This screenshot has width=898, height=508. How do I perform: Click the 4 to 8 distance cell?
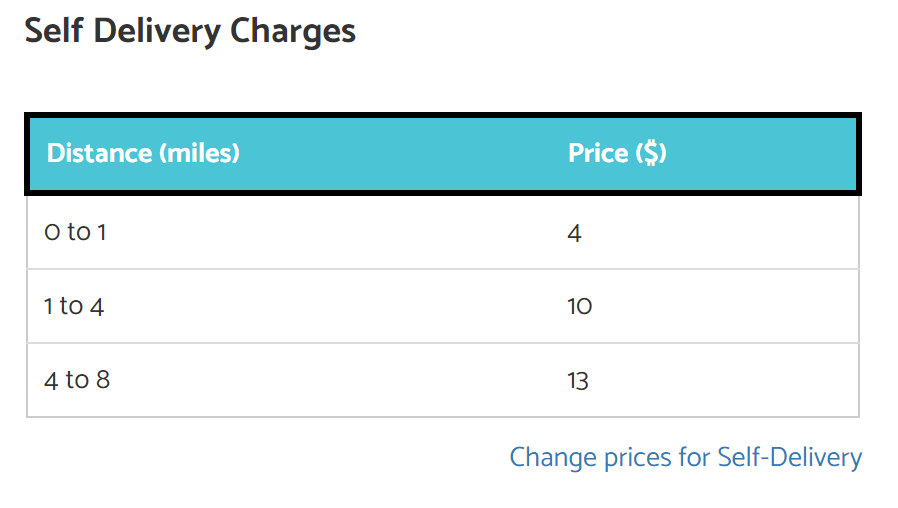coord(77,380)
